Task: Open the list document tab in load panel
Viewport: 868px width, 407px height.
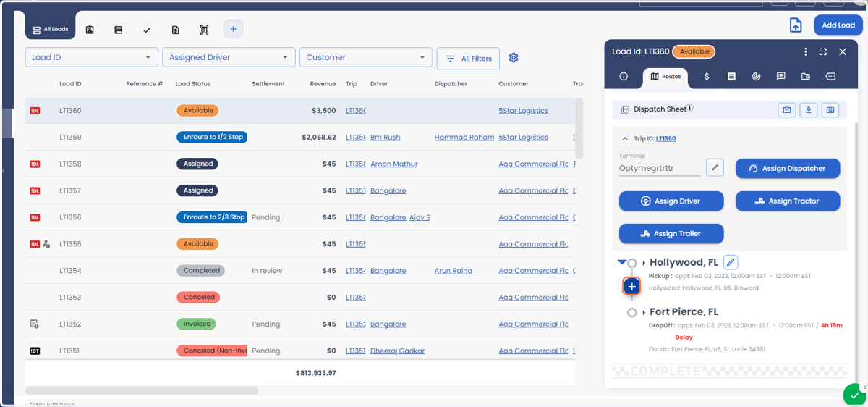Action: [x=731, y=76]
